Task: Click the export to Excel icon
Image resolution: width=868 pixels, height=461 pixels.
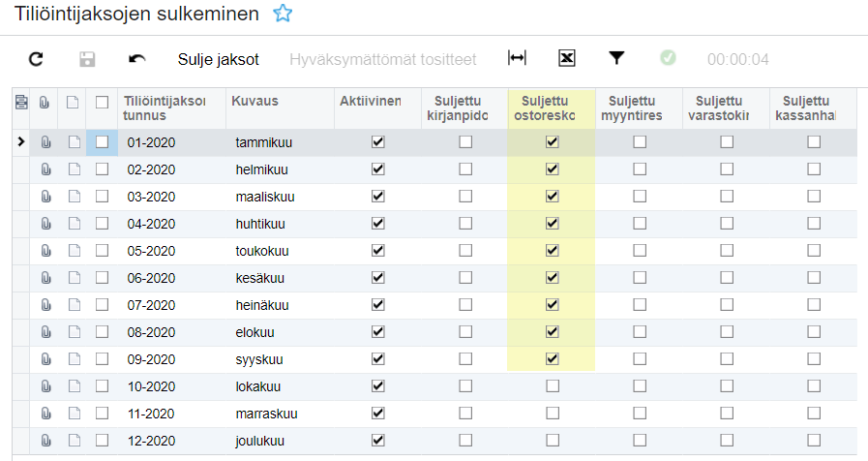Action: click(567, 58)
